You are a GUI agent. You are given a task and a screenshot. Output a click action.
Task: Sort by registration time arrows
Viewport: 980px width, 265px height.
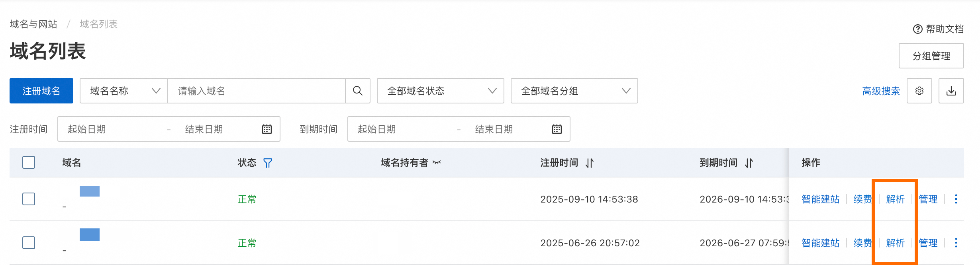click(590, 163)
